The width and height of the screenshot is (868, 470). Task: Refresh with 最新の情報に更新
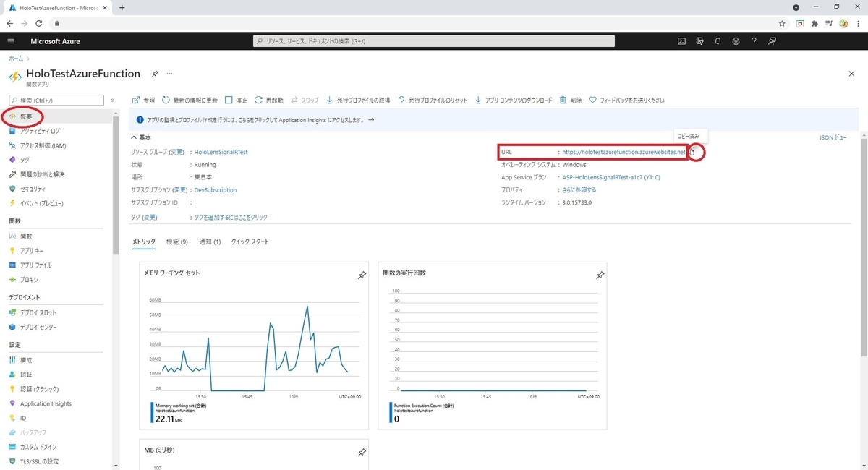[x=190, y=101]
